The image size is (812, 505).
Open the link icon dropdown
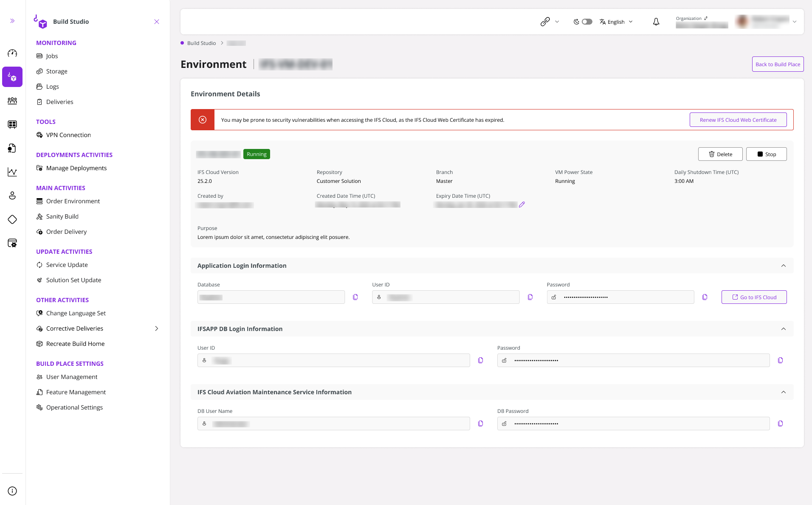point(550,22)
